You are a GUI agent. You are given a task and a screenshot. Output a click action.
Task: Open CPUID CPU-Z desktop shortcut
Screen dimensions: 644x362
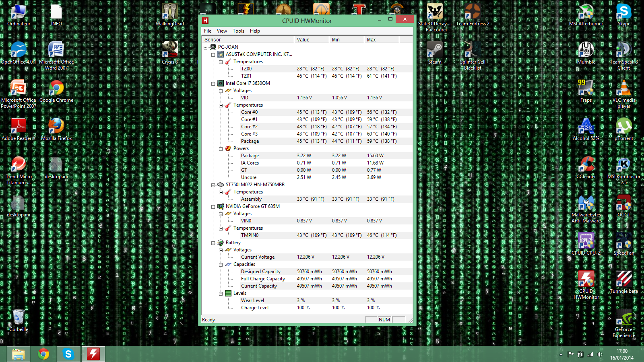click(x=586, y=244)
